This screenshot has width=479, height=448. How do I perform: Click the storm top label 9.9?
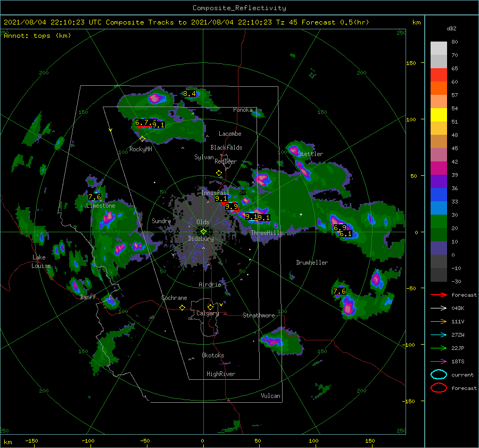[232, 206]
